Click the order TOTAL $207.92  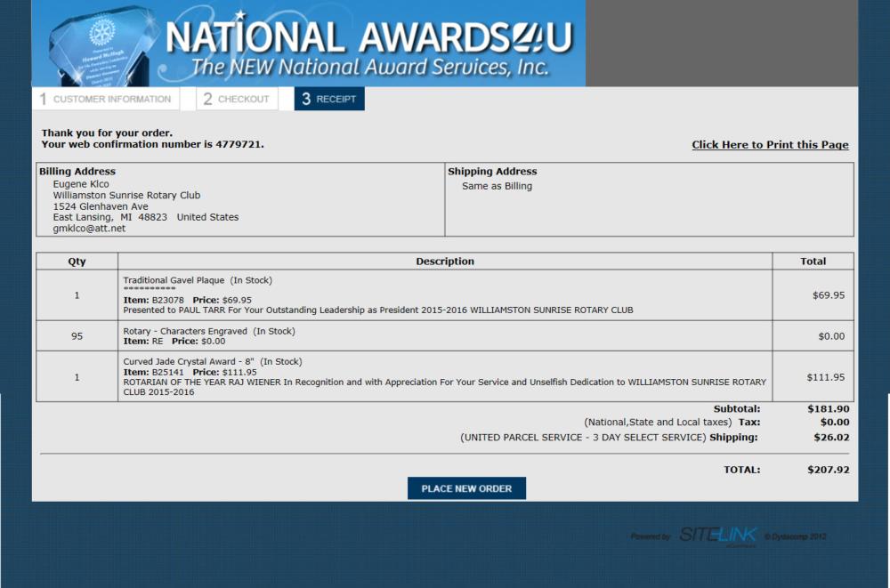coord(828,470)
